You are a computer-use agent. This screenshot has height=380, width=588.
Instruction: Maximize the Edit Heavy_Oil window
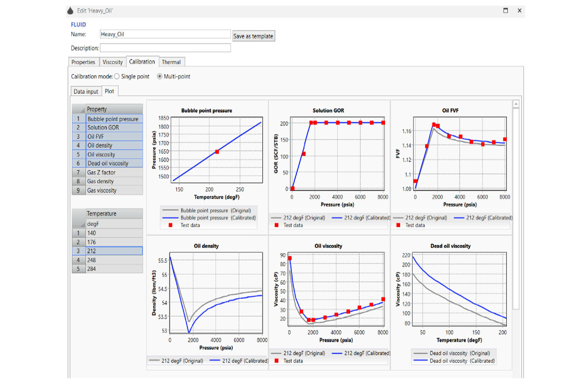point(505,10)
